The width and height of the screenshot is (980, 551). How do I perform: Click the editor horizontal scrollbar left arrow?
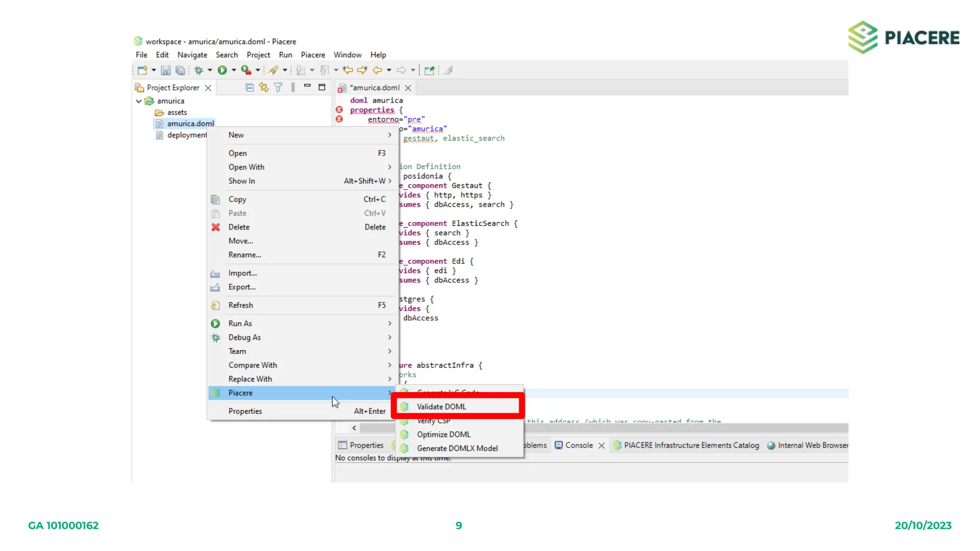point(354,428)
